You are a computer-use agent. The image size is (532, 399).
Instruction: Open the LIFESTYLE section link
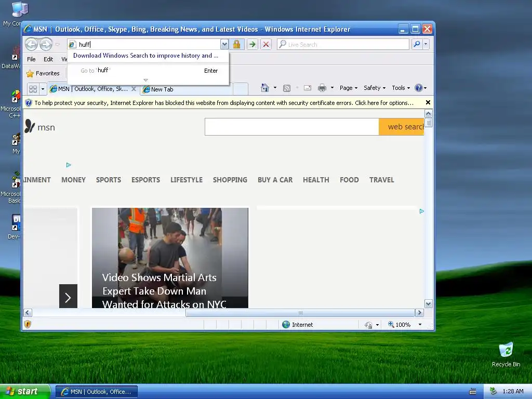click(x=187, y=180)
